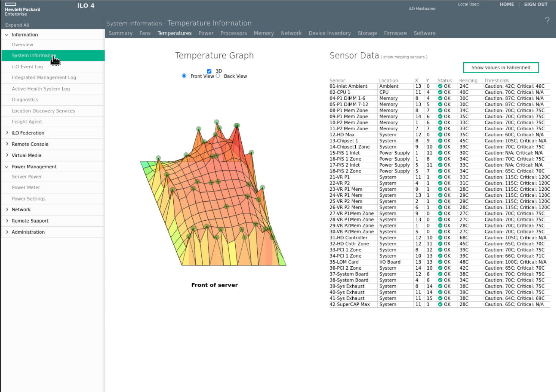
Task: Click OK status icon for 01-Inlet Ambient
Action: 440,86
